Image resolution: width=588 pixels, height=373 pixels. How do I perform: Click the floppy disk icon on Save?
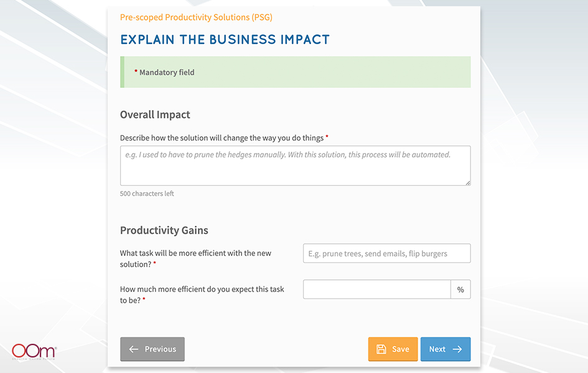pos(381,349)
